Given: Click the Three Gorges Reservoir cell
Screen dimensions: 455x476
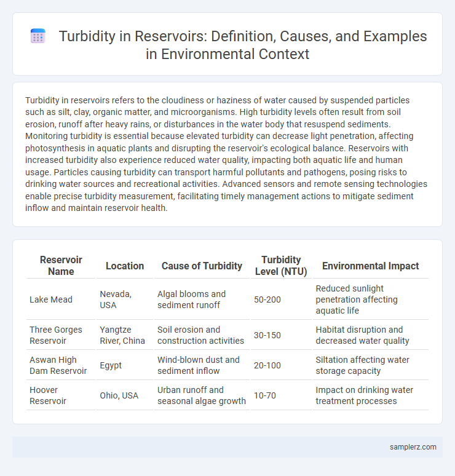Looking at the screenshot, I should (61, 335).
